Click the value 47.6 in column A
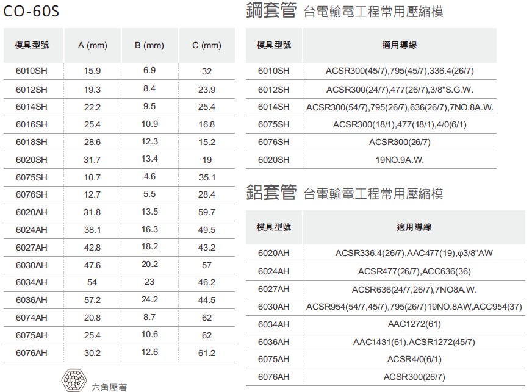This screenshot has height=392, width=532. click(x=92, y=265)
